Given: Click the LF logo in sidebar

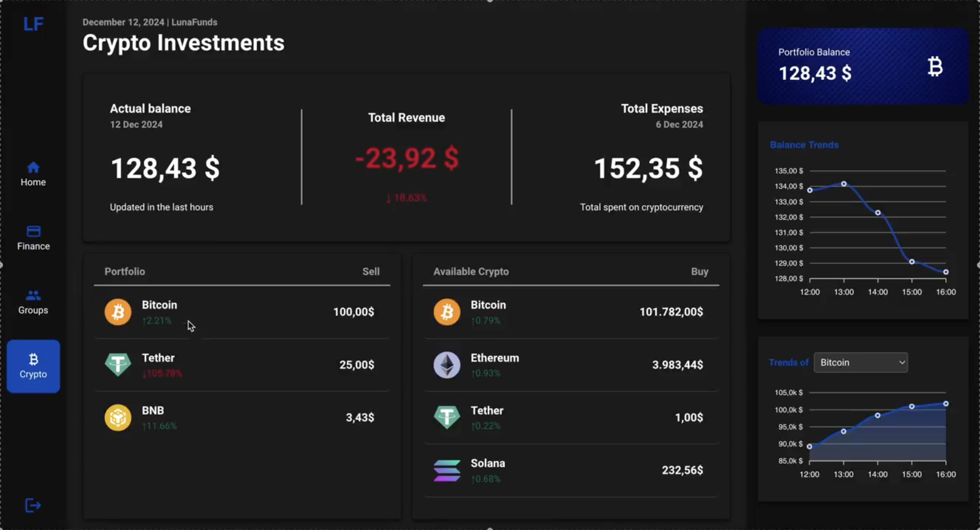Looking at the screenshot, I should [33, 24].
